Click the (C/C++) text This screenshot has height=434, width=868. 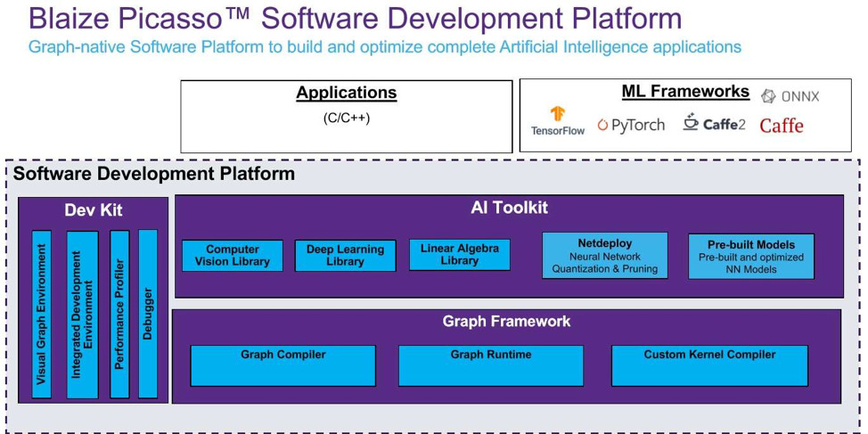coord(347,118)
